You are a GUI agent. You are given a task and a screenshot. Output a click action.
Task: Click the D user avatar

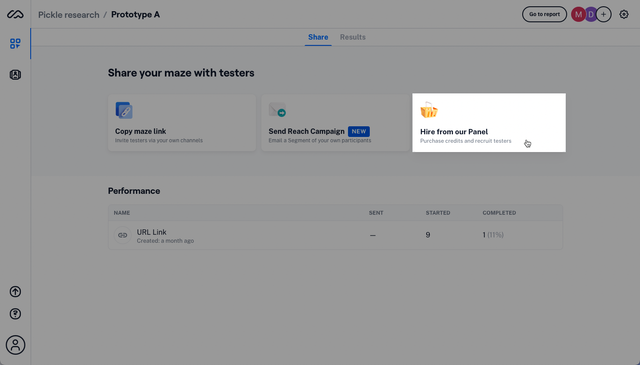click(x=591, y=14)
